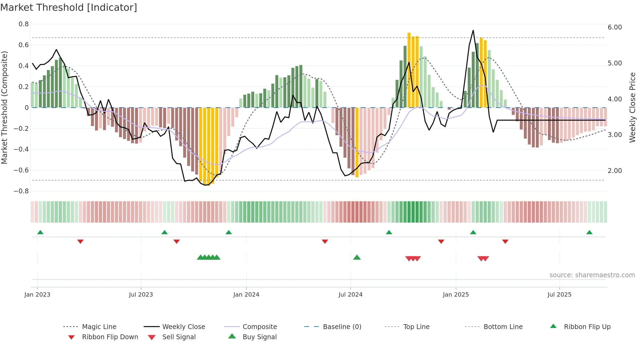Viewport: 644px width, 362px height.
Task: Click the 6.00 right axis tick label
Action: (x=615, y=27)
